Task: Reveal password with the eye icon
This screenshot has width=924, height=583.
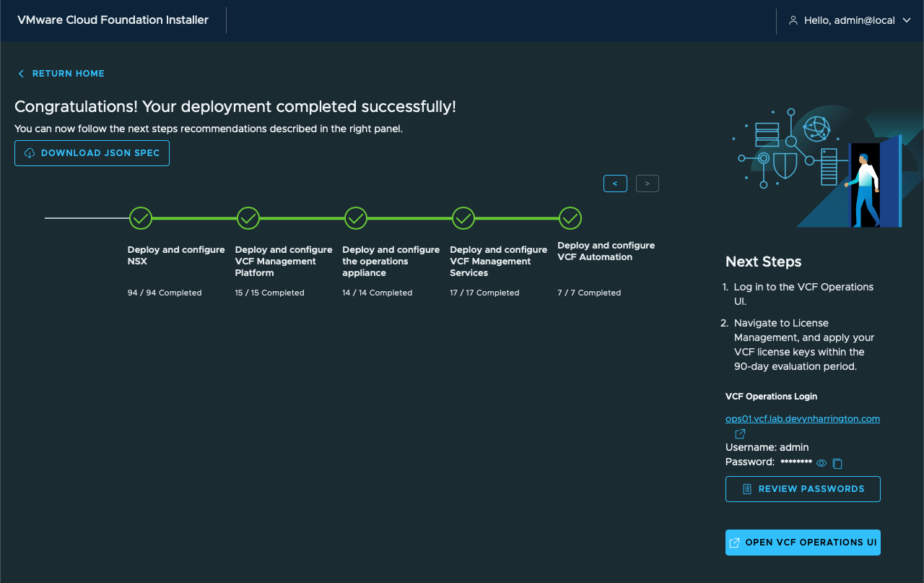Action: tap(821, 463)
